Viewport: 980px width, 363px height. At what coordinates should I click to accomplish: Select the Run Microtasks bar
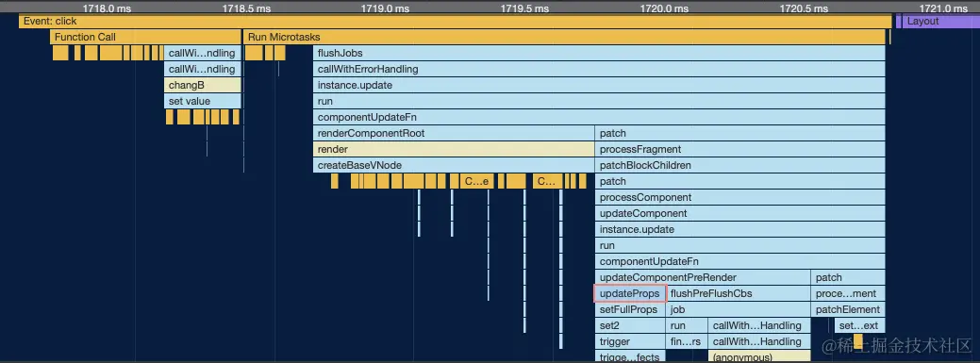pos(565,38)
